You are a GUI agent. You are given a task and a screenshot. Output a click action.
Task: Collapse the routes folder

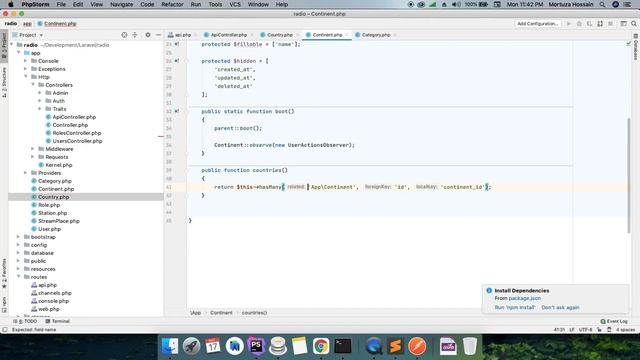coord(18,277)
